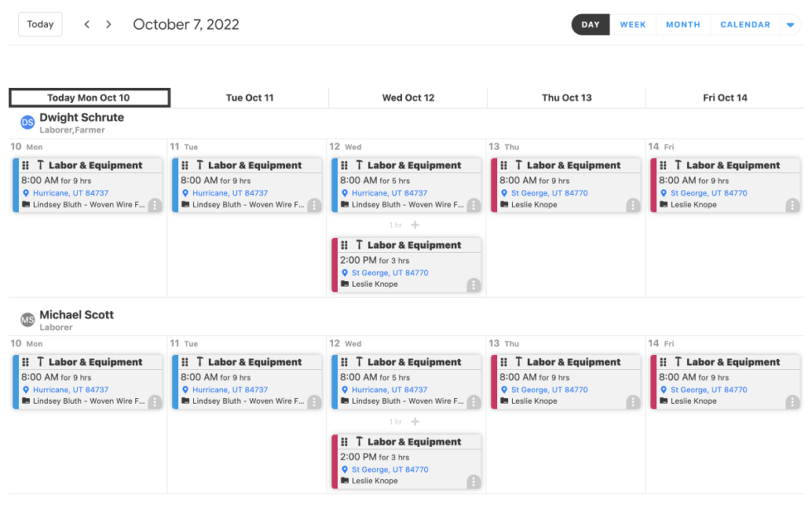Select Today Mon Oct 10 column header
The height and width of the screenshot is (505, 812).
point(89,98)
